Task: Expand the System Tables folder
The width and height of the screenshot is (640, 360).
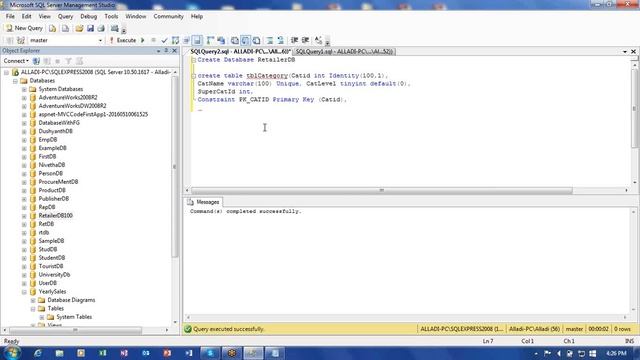Action: [42, 317]
